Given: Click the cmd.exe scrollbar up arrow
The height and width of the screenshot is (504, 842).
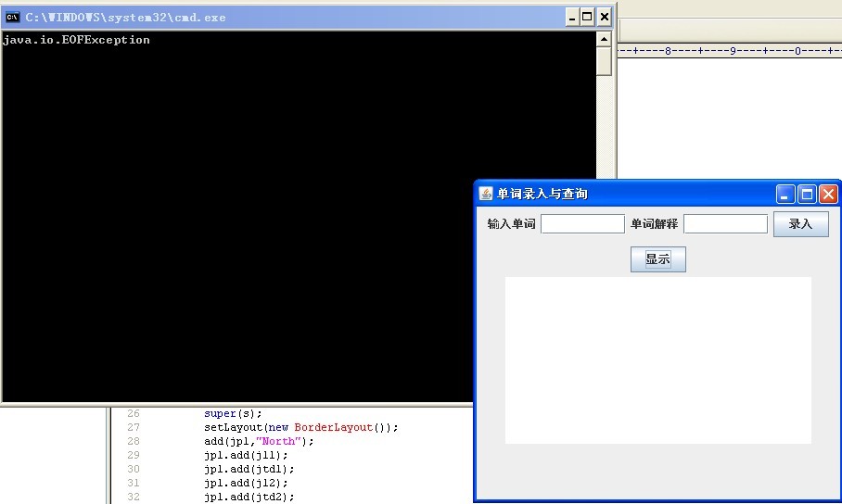Looking at the screenshot, I should pos(604,39).
